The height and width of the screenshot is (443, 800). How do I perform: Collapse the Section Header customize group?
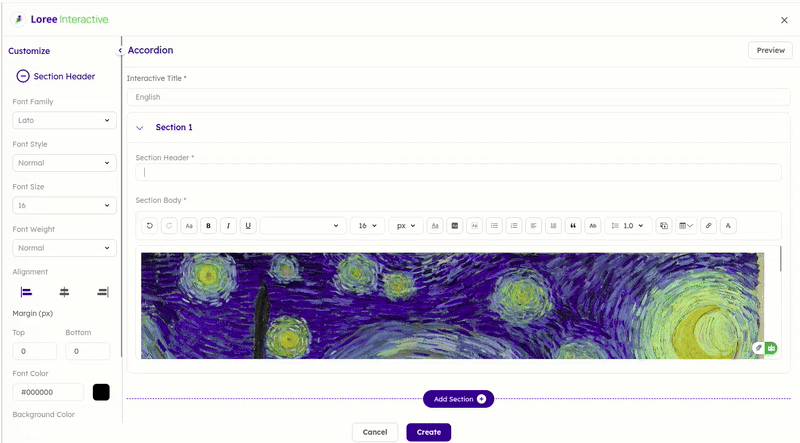pos(23,76)
